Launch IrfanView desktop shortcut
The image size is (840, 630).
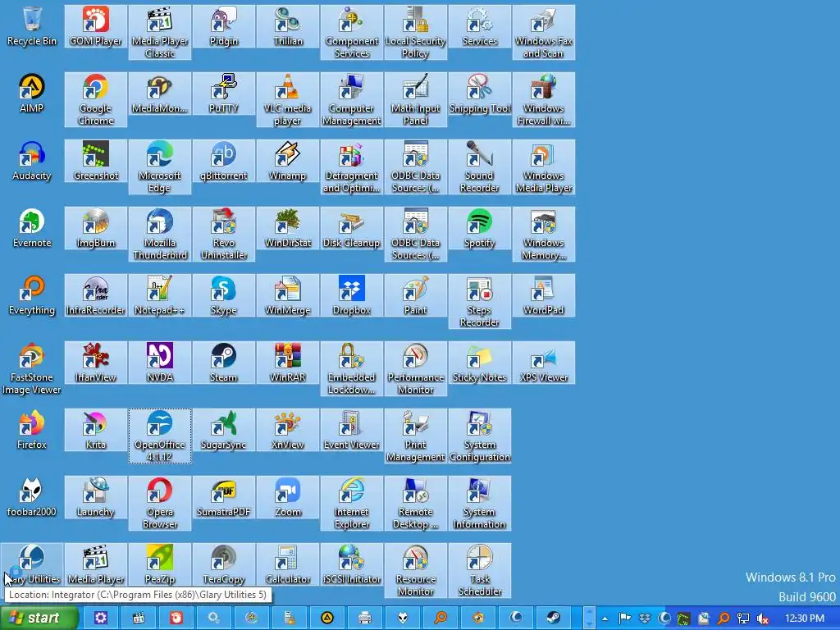coord(96,363)
